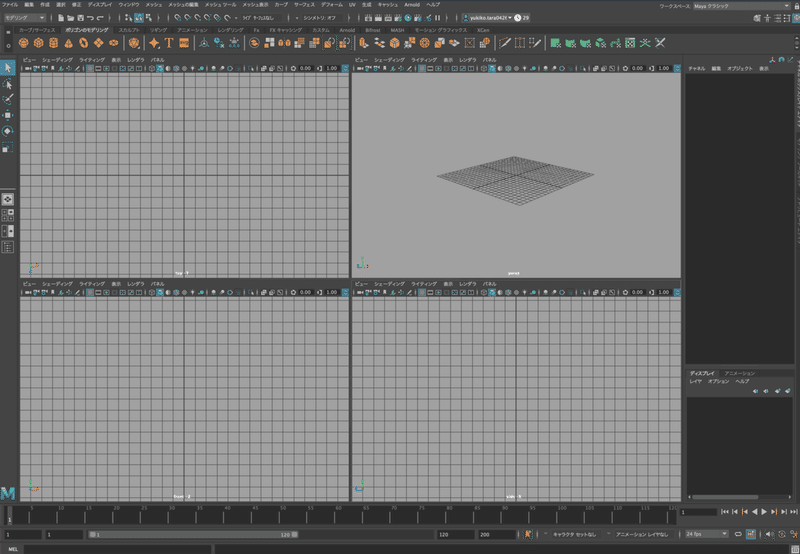The height and width of the screenshot is (554, 800).
Task: Click the Undo arrow in status line
Action: click(x=90, y=18)
